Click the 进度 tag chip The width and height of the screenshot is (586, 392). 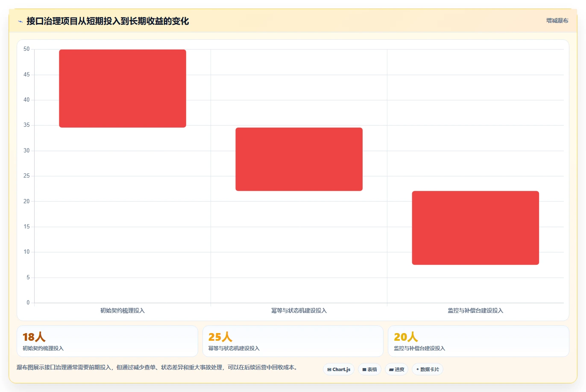[397, 369]
